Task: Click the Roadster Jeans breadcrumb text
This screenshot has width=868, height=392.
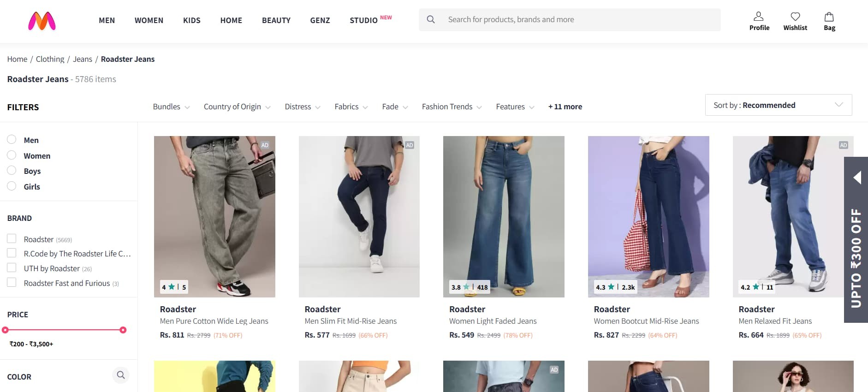Action: [x=128, y=59]
